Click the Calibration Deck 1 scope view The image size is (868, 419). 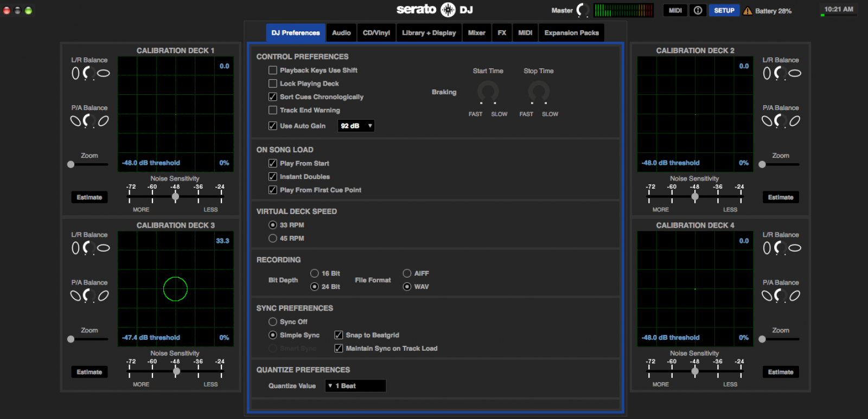[176, 114]
